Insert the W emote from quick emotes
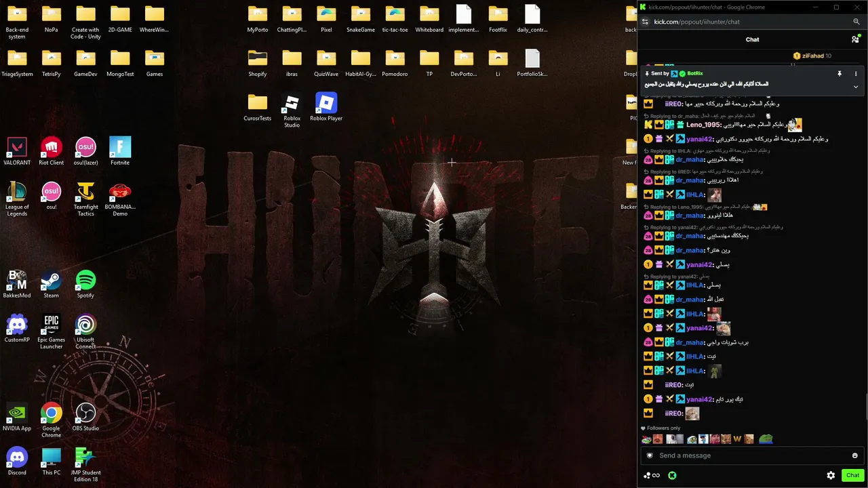This screenshot has height=488, width=868. tap(737, 439)
